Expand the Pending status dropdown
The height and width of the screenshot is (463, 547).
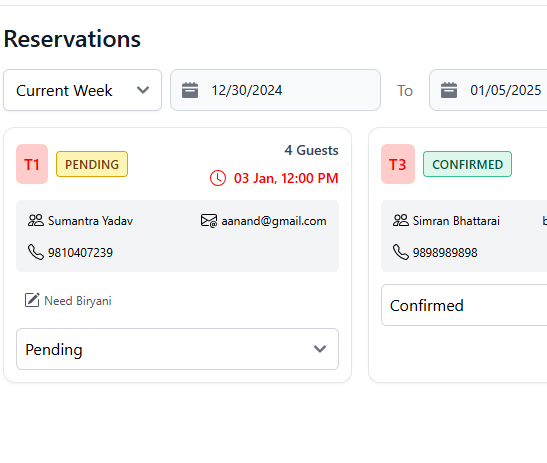point(177,349)
